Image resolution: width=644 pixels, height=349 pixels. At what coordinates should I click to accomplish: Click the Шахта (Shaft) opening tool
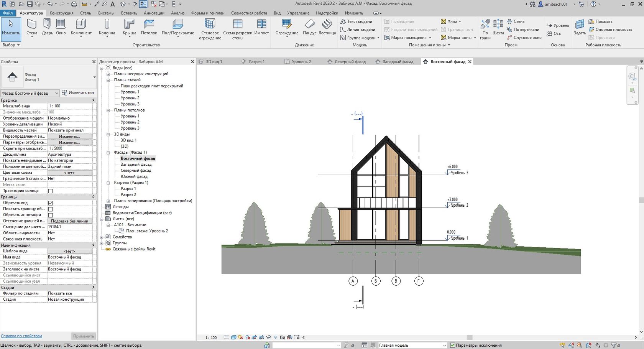[498, 27]
